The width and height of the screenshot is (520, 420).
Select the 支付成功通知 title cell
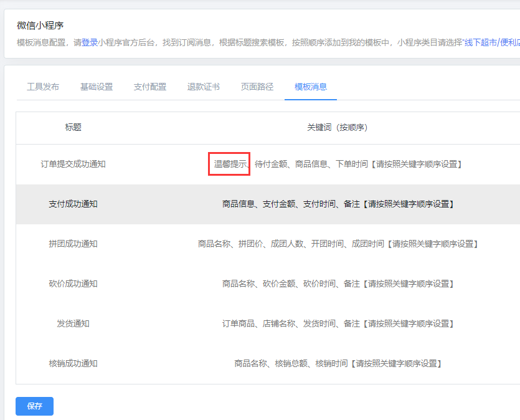pyautogui.click(x=73, y=204)
